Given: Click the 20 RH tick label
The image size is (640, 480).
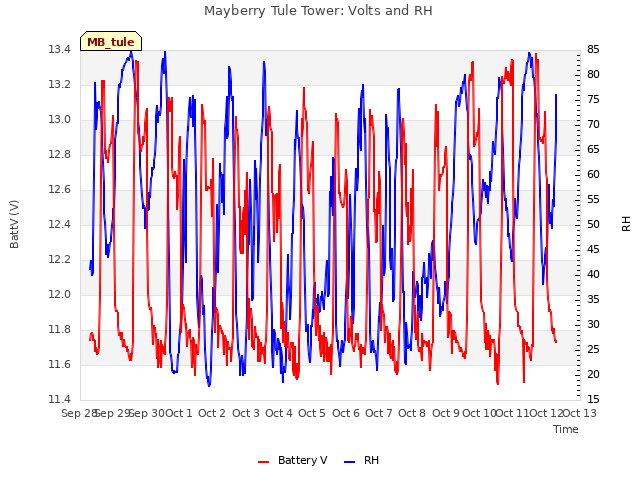Looking at the screenshot, I should tap(593, 374).
